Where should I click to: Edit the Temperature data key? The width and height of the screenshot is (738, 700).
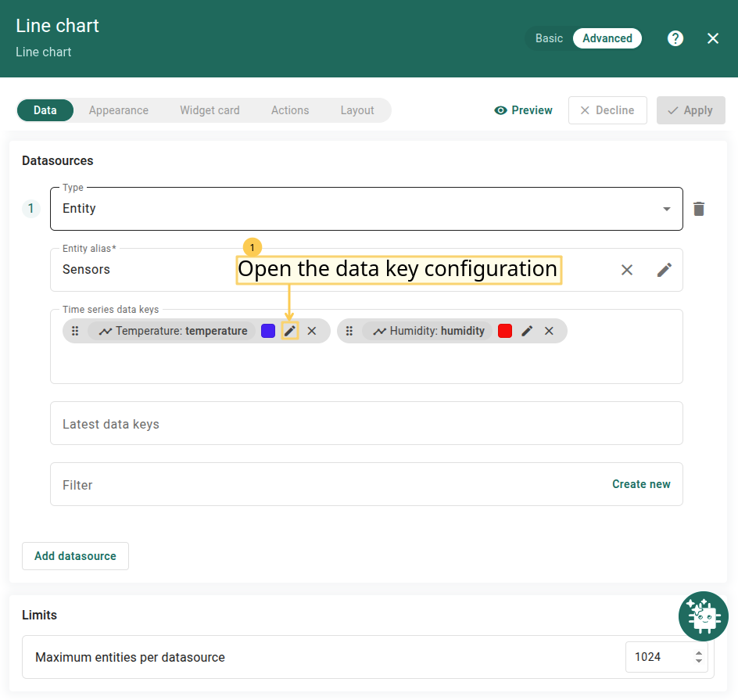(x=290, y=331)
